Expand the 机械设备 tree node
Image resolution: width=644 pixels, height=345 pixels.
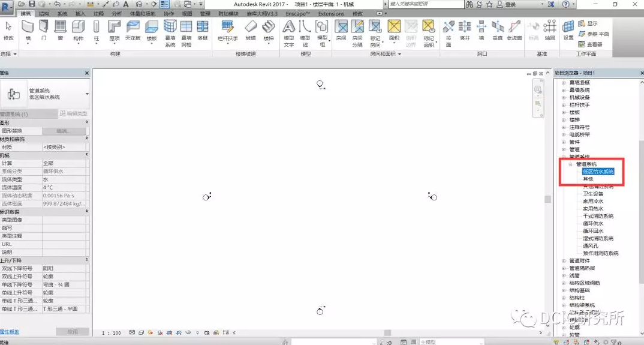[564, 97]
